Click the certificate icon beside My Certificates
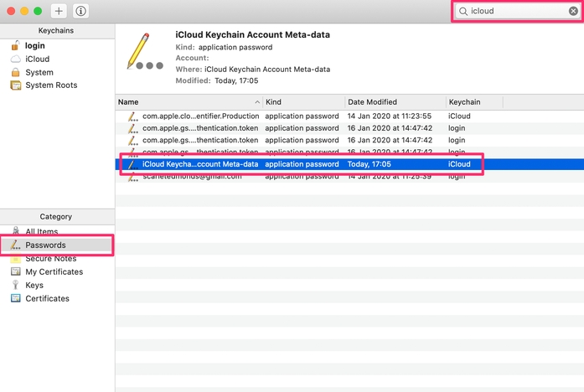 point(16,271)
